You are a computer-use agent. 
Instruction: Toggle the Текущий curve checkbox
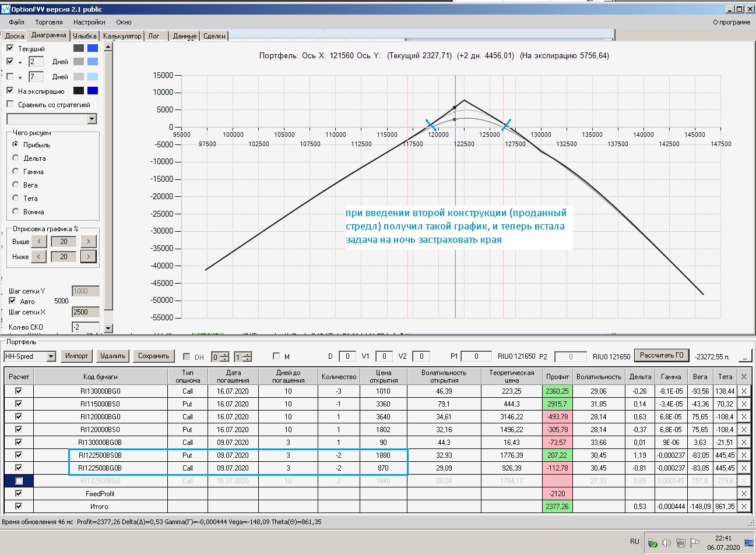[10, 48]
